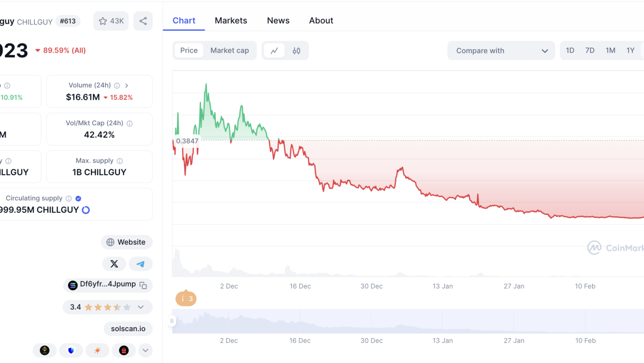Click info icon beside Circulating supply
644x363 pixels.
point(69,199)
